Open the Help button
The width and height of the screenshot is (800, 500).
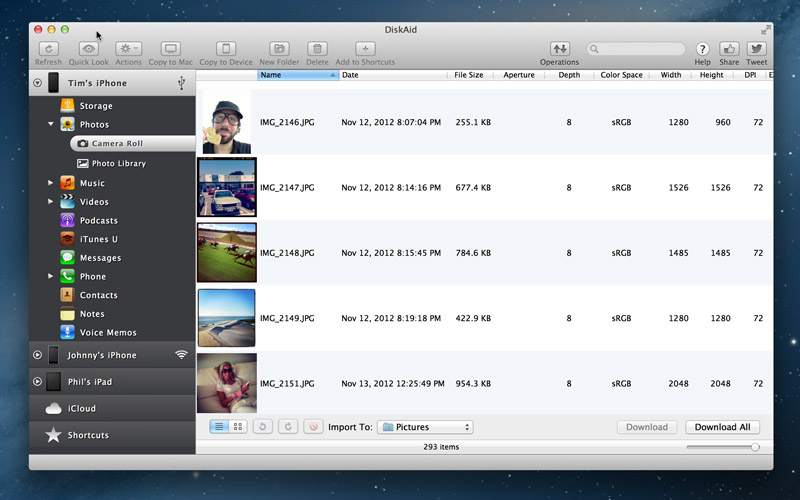[x=702, y=49]
